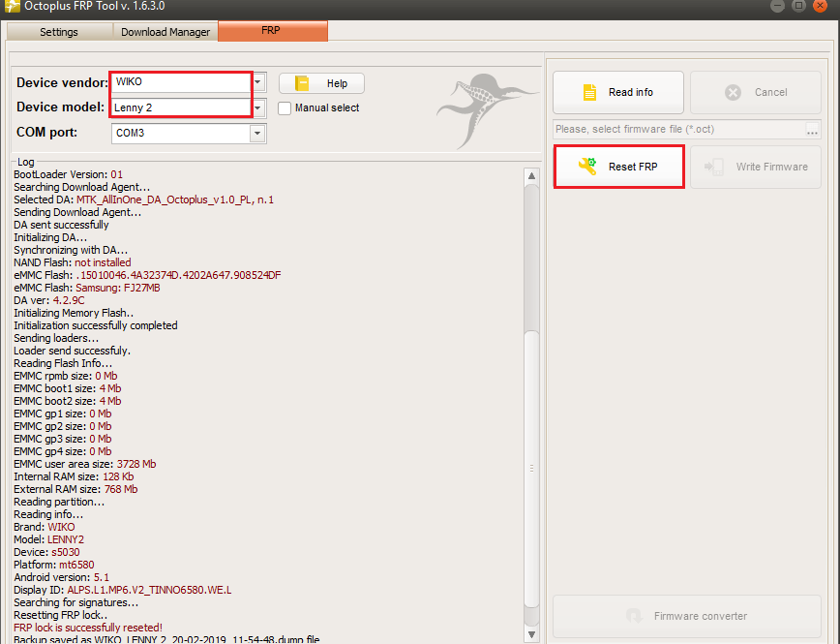Click the 'FRP lock is successfully reseted!' log line
The height and width of the screenshot is (644, 840).
88,628
